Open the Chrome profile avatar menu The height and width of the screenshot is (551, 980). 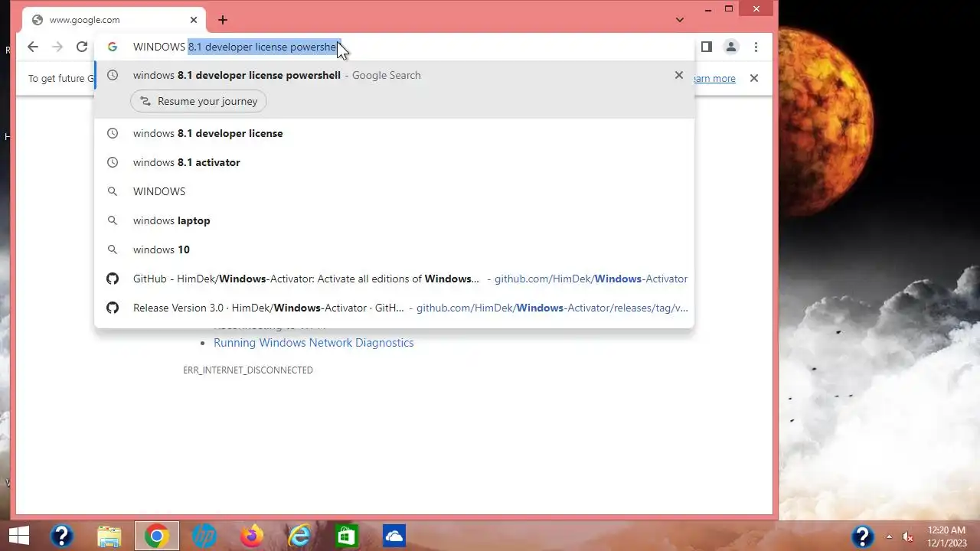coord(731,47)
